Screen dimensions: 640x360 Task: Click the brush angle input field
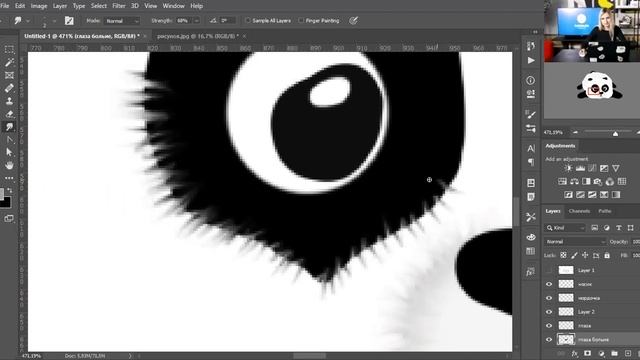(228, 20)
